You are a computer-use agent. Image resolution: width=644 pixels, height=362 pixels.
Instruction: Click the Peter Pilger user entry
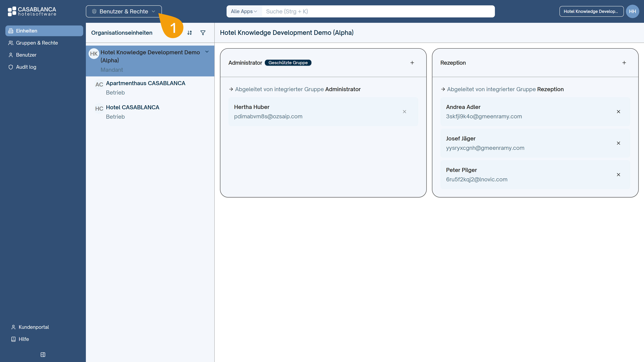tap(535, 175)
